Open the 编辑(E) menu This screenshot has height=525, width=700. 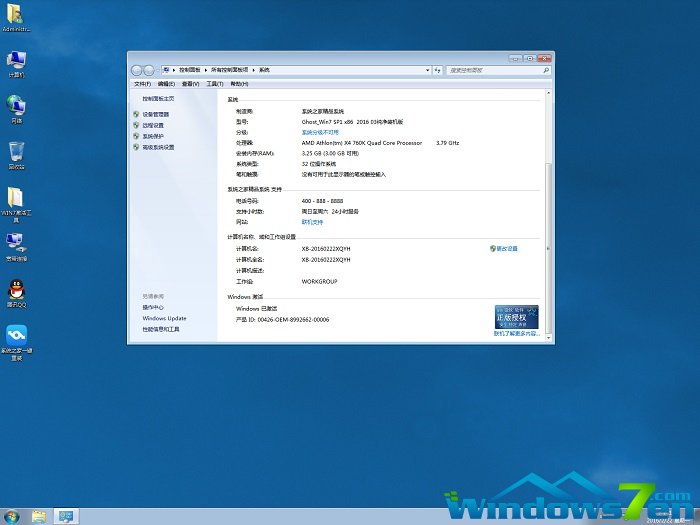[166, 84]
